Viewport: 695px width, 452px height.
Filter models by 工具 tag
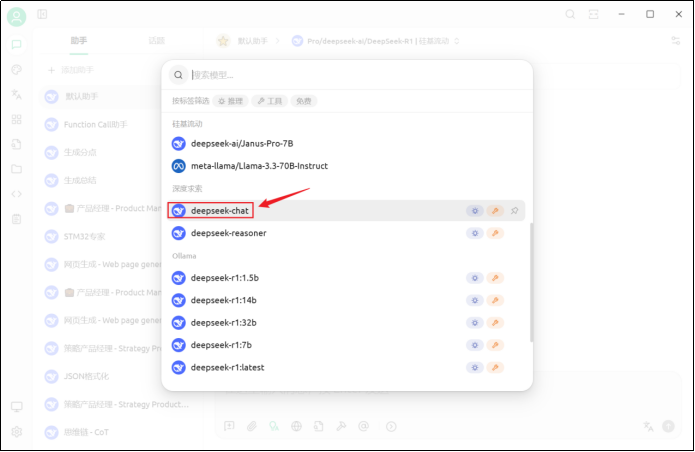click(269, 101)
